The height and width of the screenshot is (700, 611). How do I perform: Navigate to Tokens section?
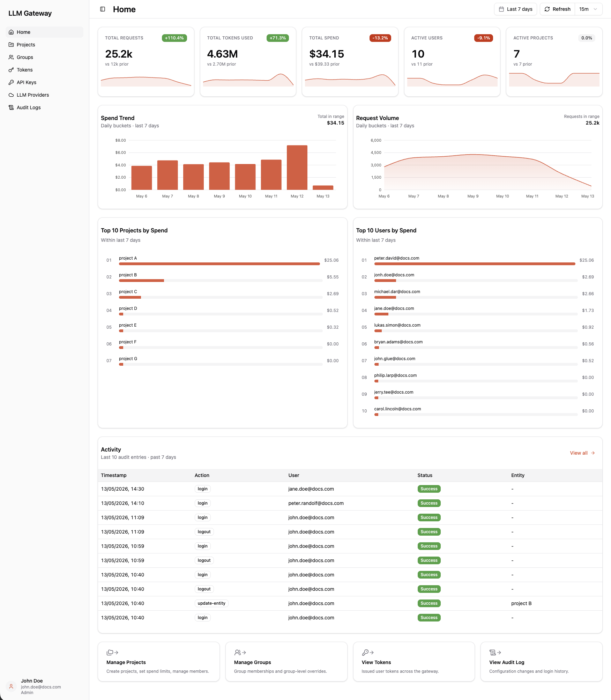(x=44, y=70)
